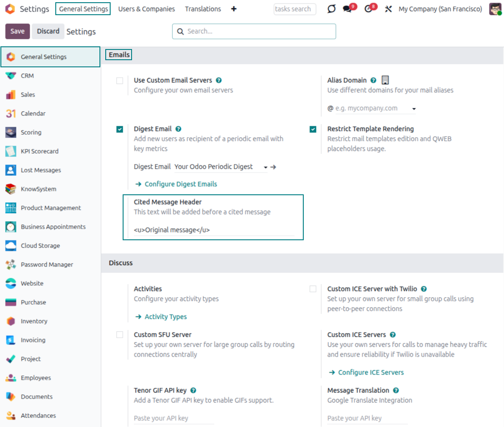This screenshot has width=504, height=427.
Task: Open the activities icon showing 8 items
Action: click(x=368, y=9)
